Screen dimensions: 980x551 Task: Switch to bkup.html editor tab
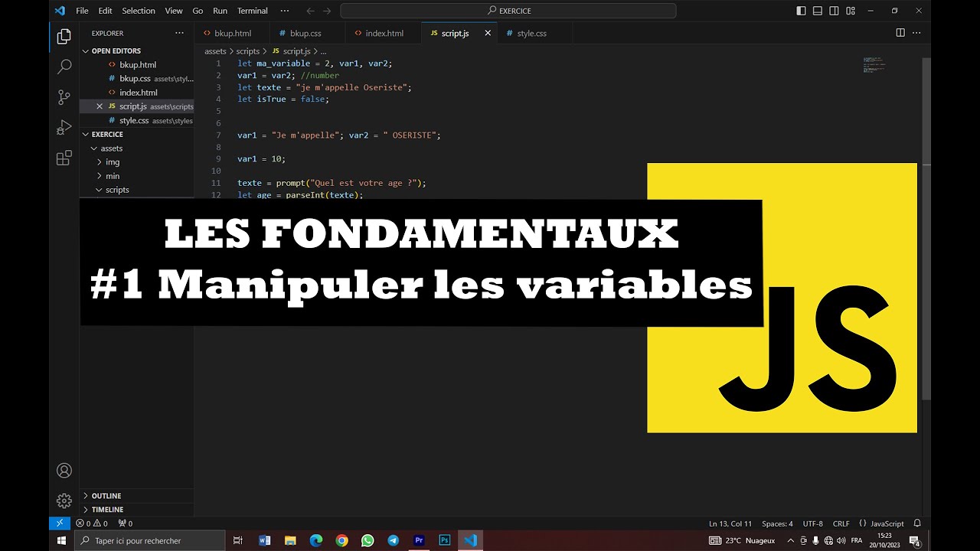pyautogui.click(x=232, y=33)
